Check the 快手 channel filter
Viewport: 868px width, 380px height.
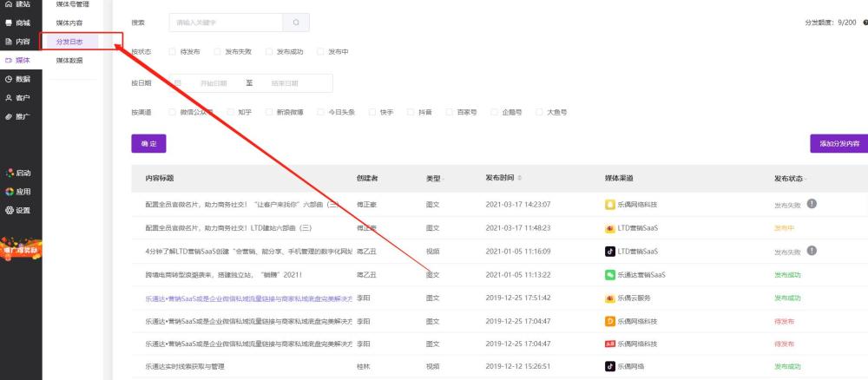click(372, 112)
